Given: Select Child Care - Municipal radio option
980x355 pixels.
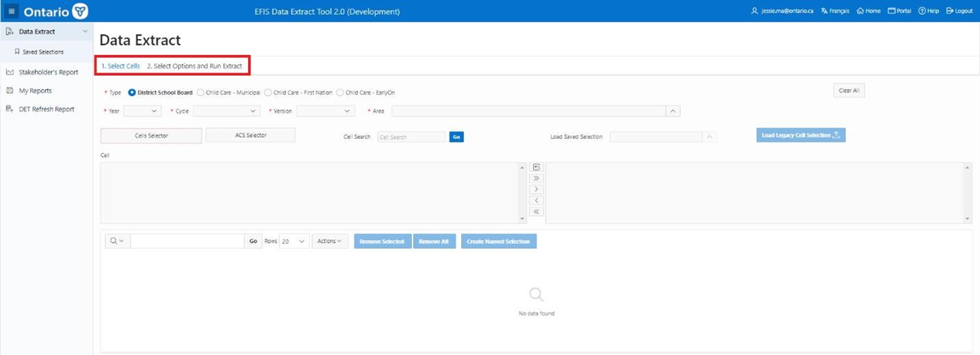Looking at the screenshot, I should [200, 93].
